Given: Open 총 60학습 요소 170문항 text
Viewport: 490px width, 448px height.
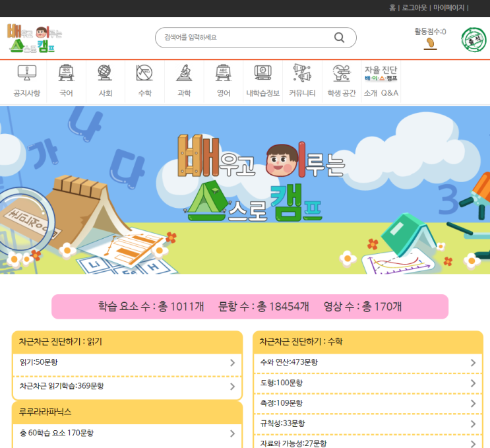Looking at the screenshot, I should (x=57, y=433).
